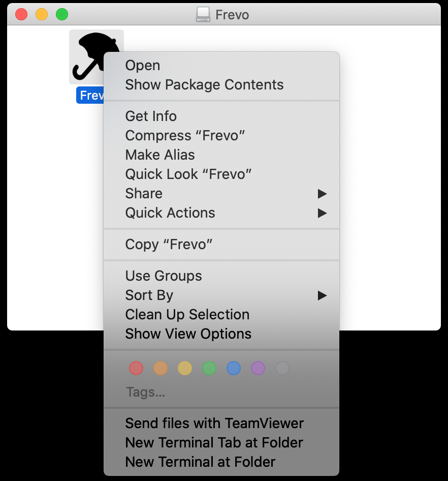Apply the orange tag color
The width and height of the screenshot is (448, 481).
click(x=161, y=368)
